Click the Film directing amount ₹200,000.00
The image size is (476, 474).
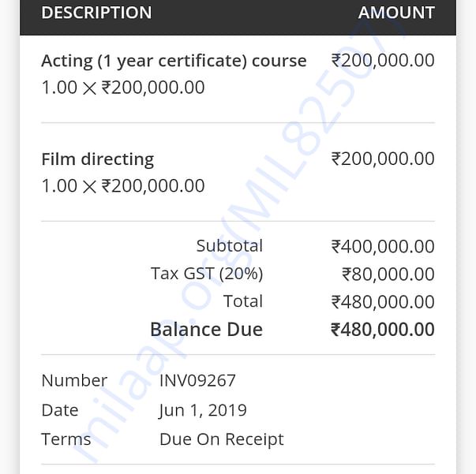(383, 159)
